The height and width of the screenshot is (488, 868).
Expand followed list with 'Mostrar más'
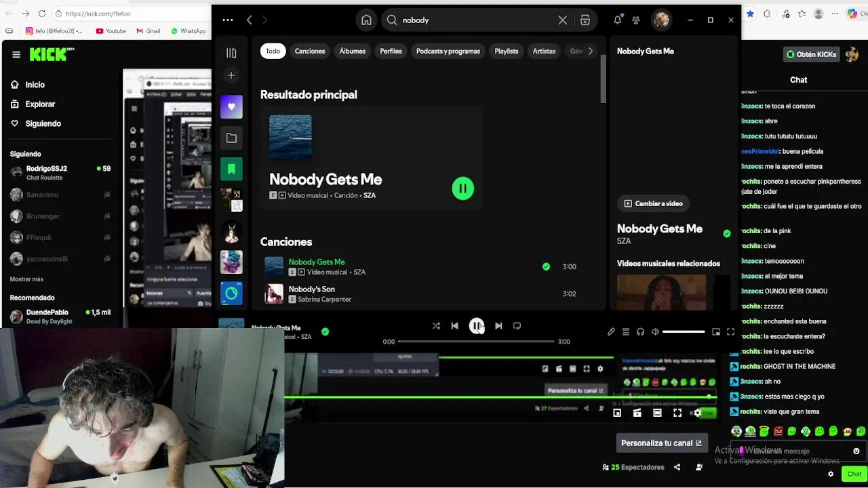pyautogui.click(x=26, y=279)
